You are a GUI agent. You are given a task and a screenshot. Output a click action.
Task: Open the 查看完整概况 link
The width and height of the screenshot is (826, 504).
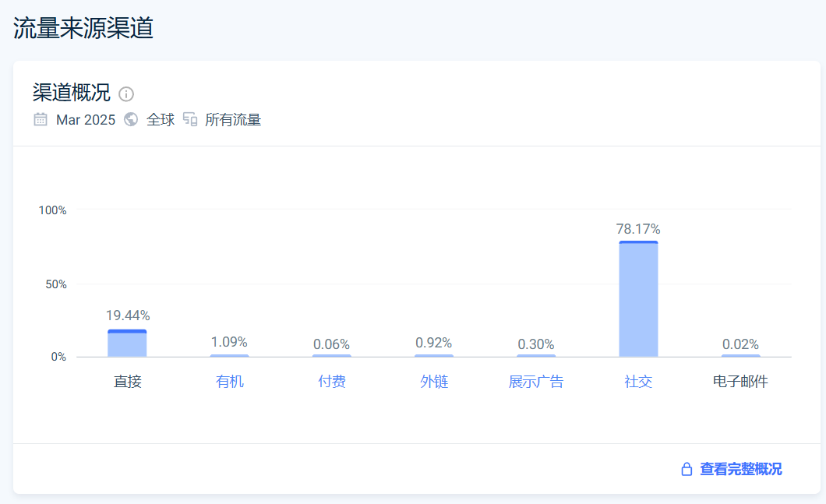coord(740,469)
